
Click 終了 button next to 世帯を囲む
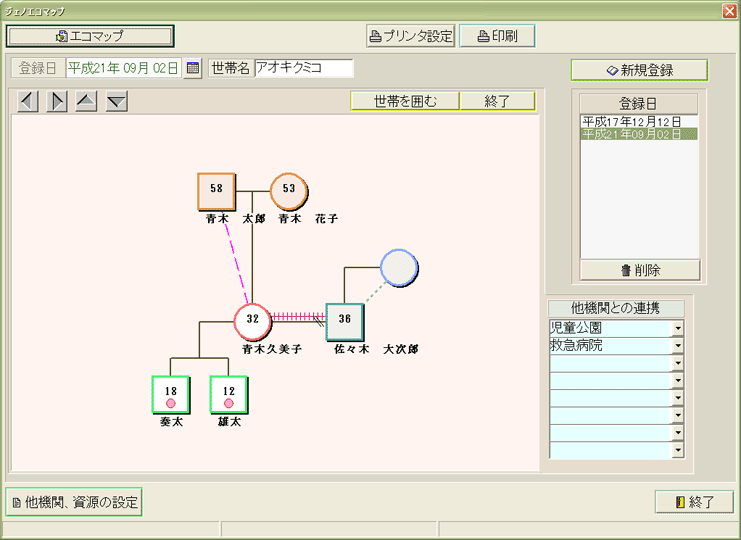point(498,101)
